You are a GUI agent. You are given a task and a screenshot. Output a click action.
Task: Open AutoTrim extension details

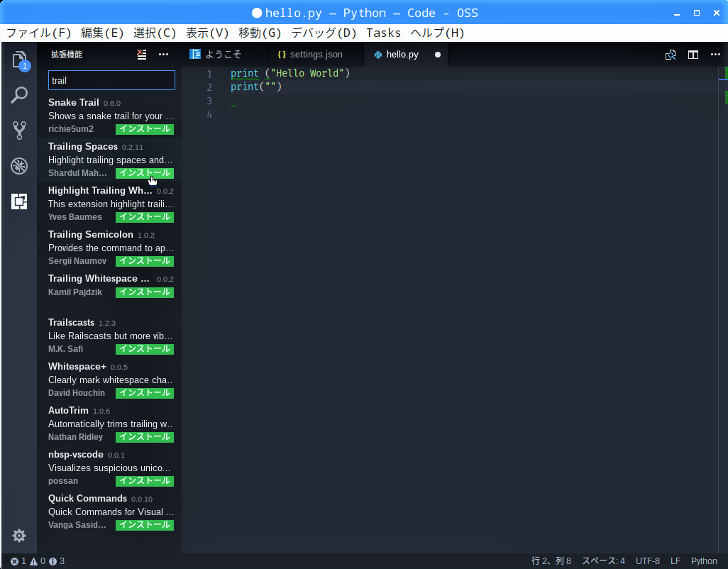coord(109,424)
